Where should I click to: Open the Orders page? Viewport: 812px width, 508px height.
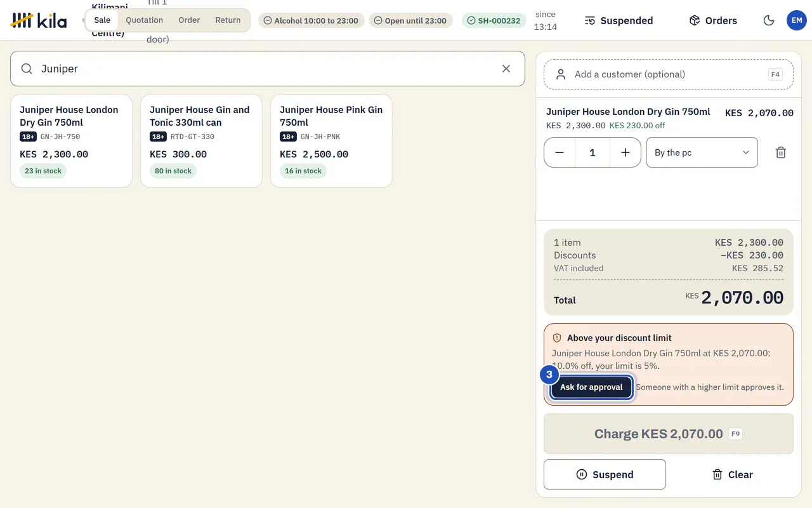(713, 20)
